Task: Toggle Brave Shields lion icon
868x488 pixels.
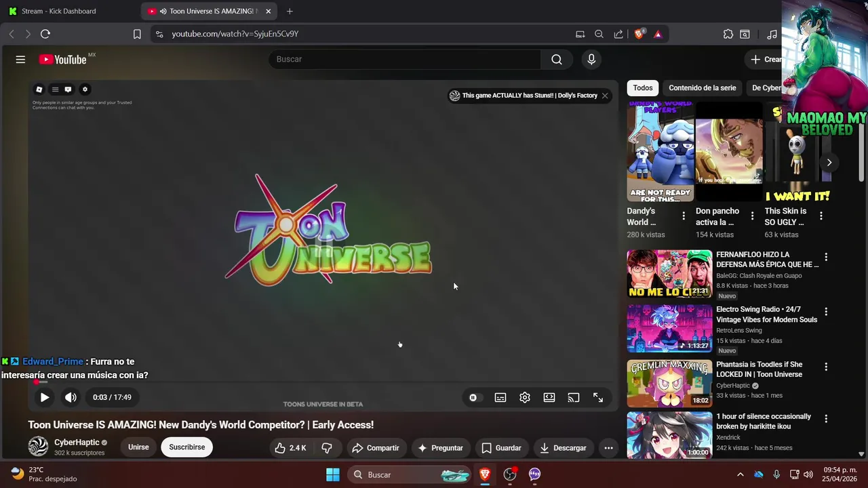Action: pos(639,34)
